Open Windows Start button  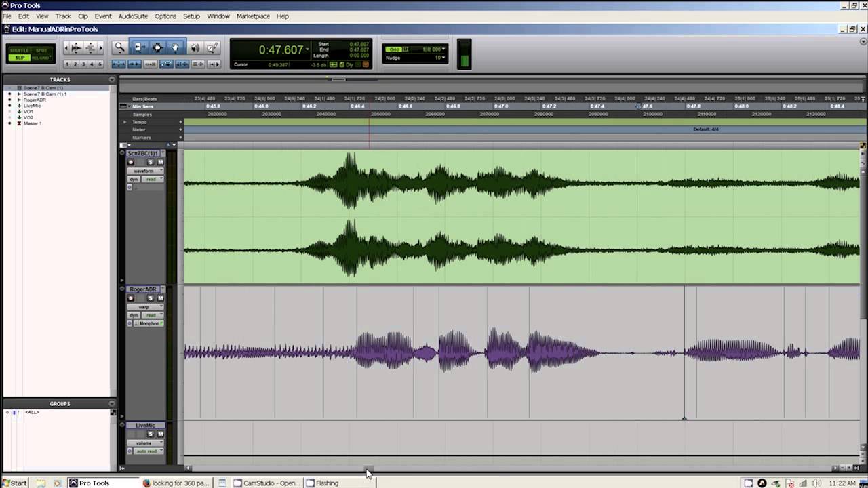(14, 483)
